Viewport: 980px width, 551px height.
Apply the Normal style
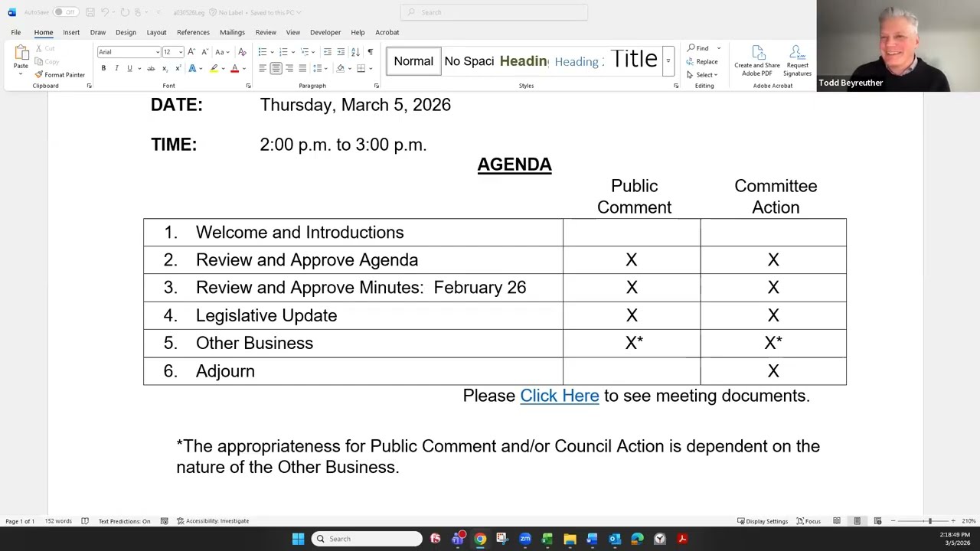(413, 61)
